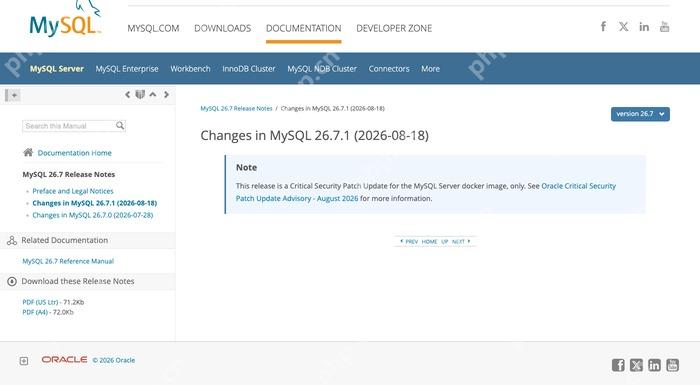Click the © 2026 Oracle footer link
The height and width of the screenshot is (385, 700).
[x=114, y=360]
